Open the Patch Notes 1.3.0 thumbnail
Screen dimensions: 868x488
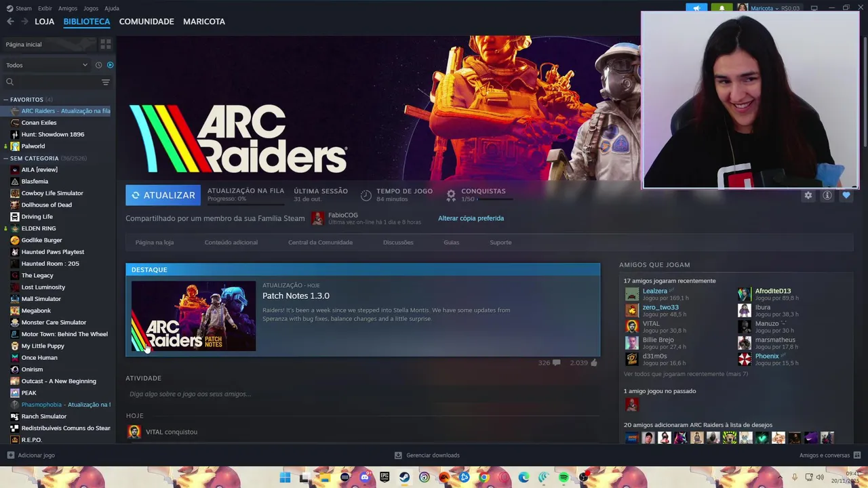pos(193,316)
